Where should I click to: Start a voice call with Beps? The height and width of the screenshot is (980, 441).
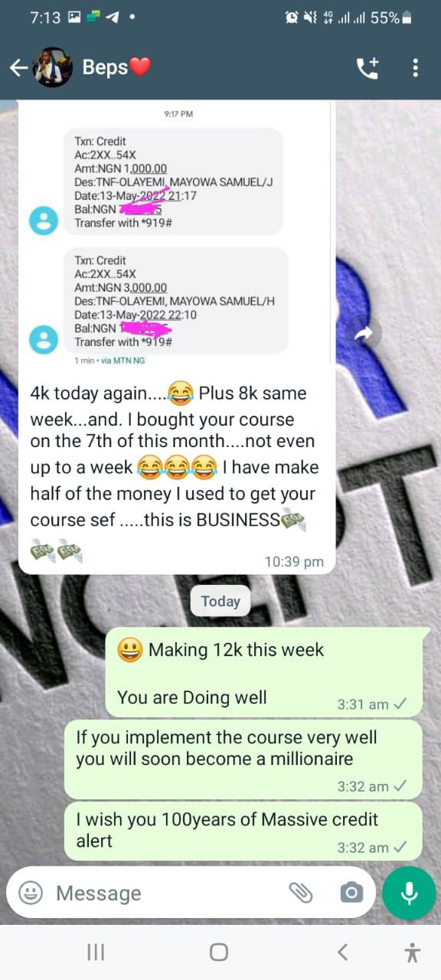tap(367, 68)
